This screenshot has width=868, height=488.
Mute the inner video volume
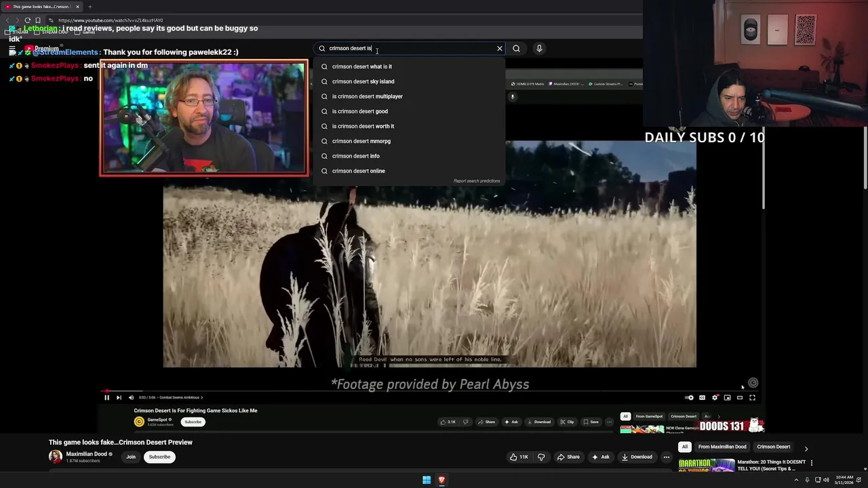(131, 398)
